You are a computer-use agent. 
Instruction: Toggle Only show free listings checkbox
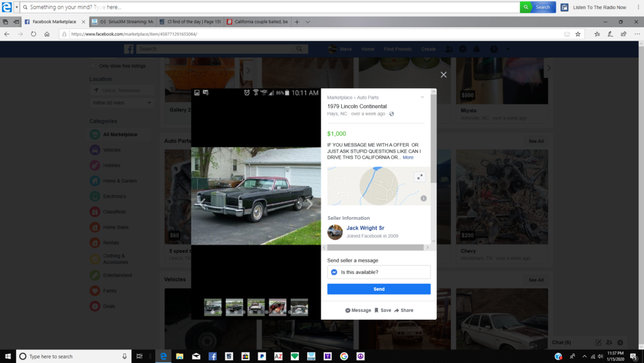tap(93, 66)
